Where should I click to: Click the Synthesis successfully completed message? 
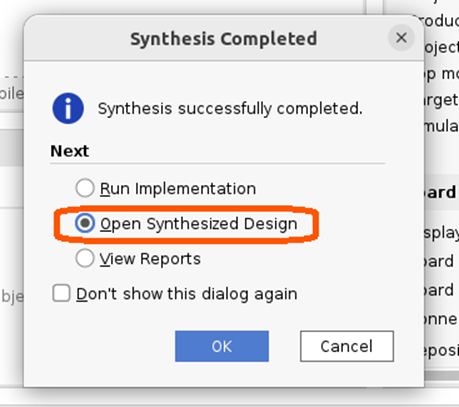click(x=230, y=109)
